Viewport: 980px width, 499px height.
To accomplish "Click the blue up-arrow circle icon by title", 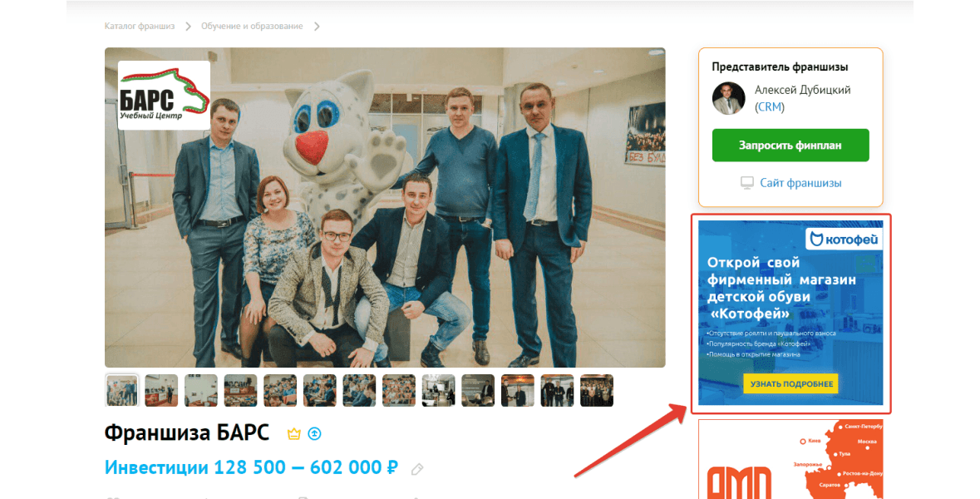I will coord(314,433).
